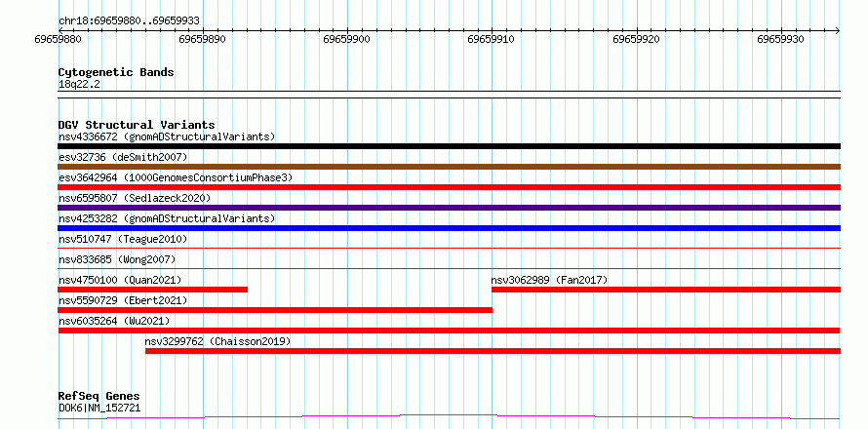Open variant nsv3062989 (Fan2017) label
868x429 pixels.
click(x=549, y=280)
